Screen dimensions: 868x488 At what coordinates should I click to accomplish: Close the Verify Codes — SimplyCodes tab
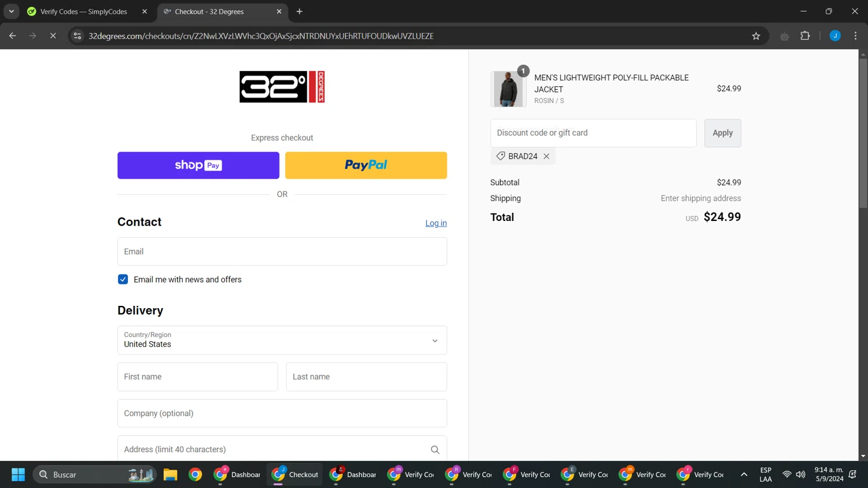[145, 12]
